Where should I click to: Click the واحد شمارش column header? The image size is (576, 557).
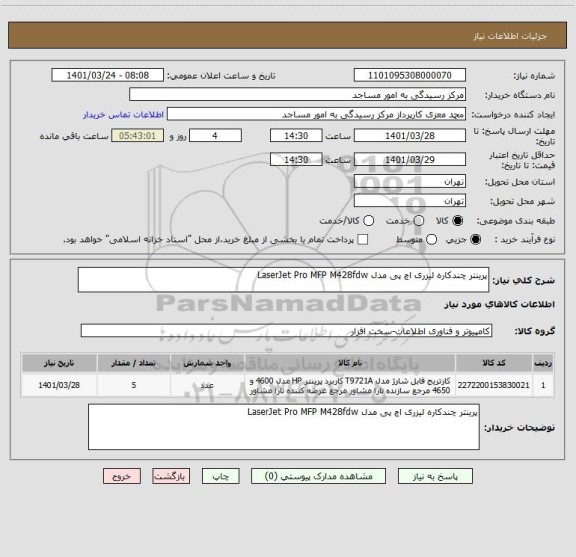207,363
